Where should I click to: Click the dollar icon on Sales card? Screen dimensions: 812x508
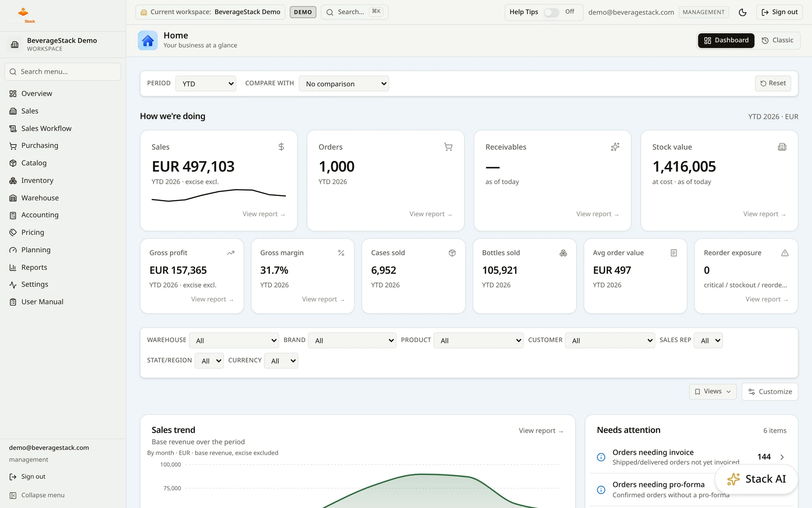pyautogui.click(x=281, y=147)
